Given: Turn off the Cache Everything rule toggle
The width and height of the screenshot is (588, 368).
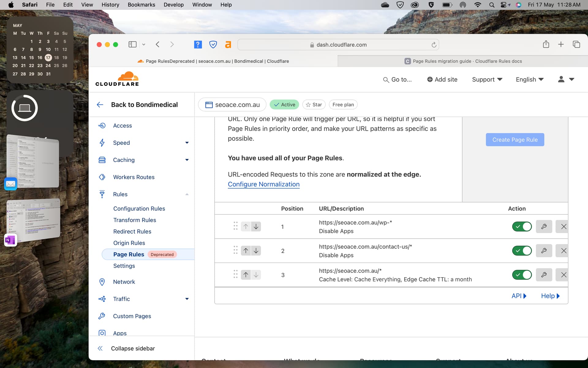Looking at the screenshot, I should click(522, 275).
